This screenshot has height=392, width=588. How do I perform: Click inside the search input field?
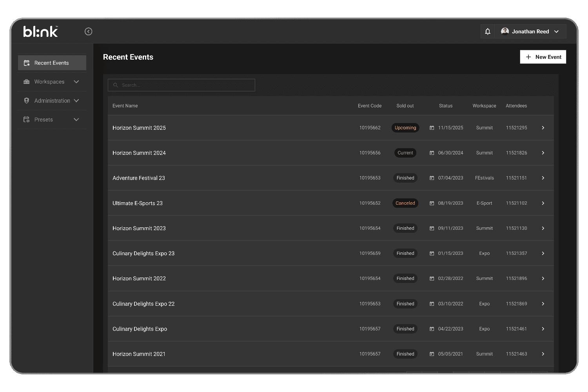click(181, 85)
